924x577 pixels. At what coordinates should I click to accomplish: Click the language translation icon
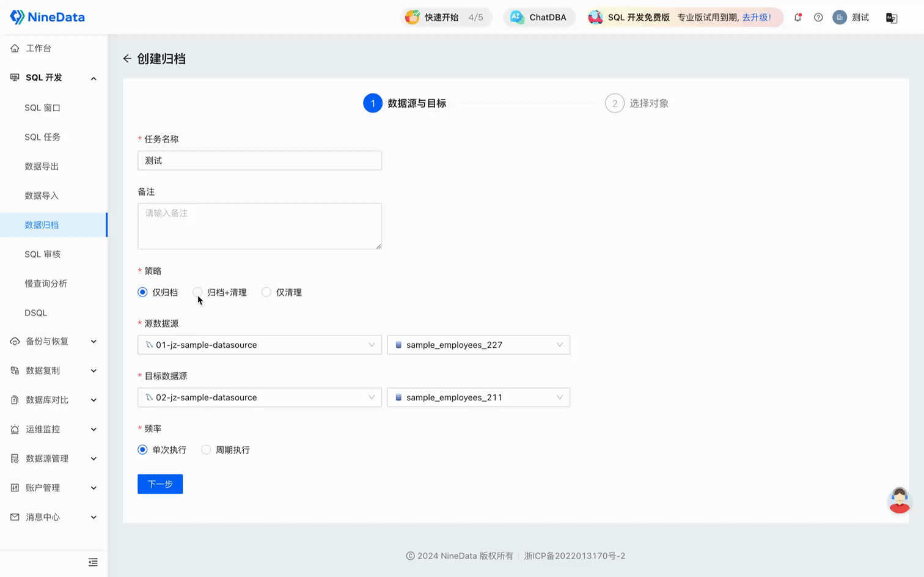pos(892,18)
